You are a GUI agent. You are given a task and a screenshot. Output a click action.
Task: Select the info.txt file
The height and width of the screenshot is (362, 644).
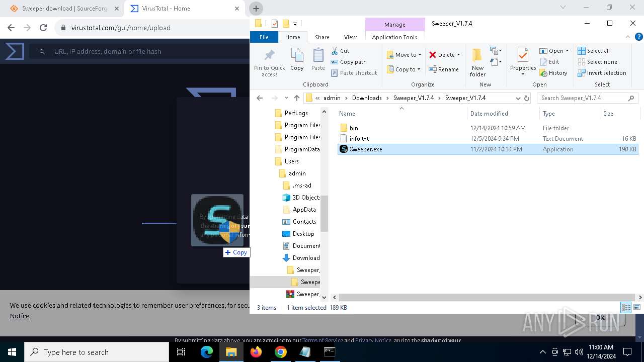(359, 139)
